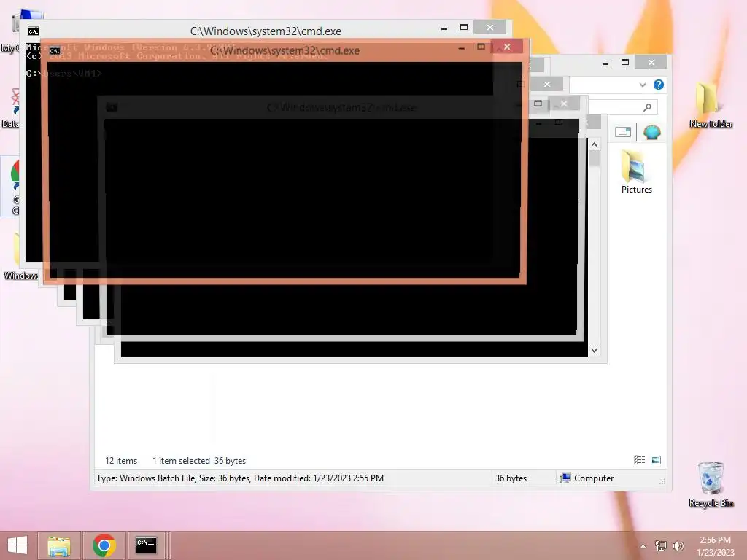Click the Explorer scrollbar up arrow

coord(594,144)
